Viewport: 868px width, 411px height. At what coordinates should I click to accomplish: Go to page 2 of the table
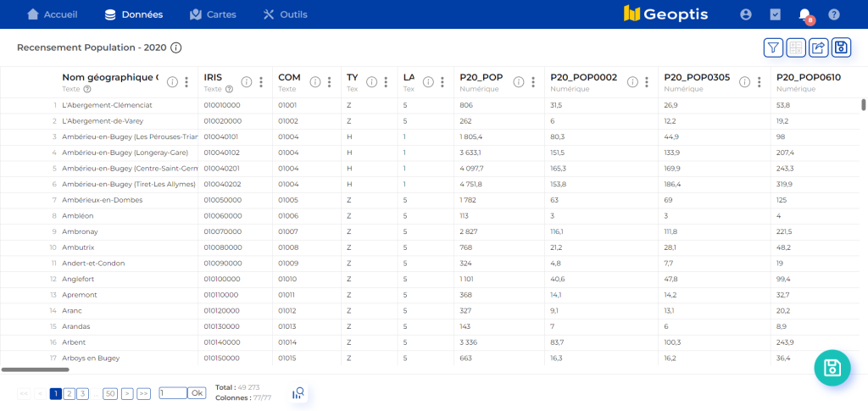pyautogui.click(x=69, y=393)
